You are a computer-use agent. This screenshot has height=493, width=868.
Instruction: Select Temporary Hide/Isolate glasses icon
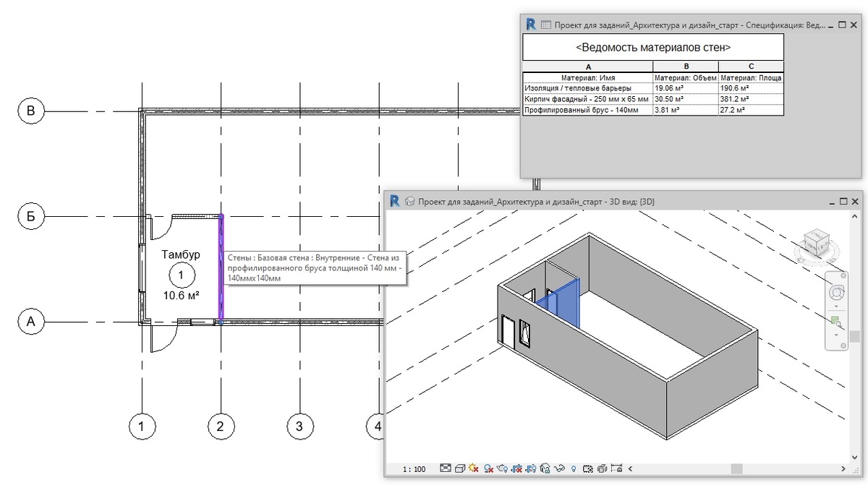point(560,468)
